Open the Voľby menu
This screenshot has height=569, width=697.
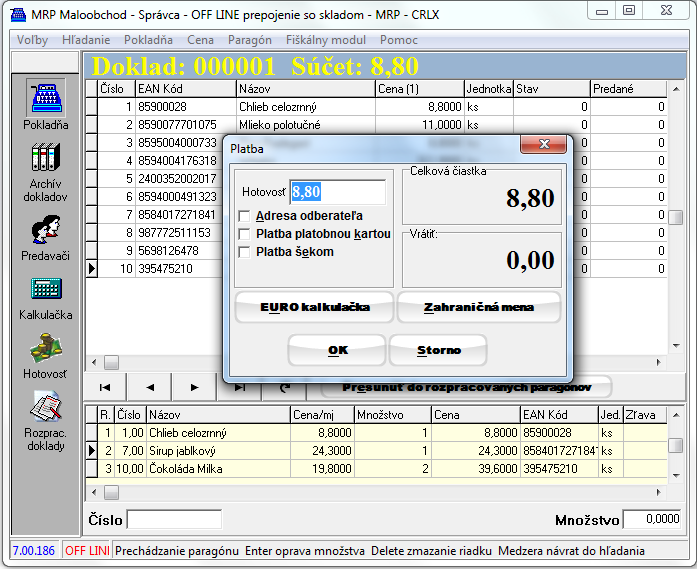coord(32,40)
